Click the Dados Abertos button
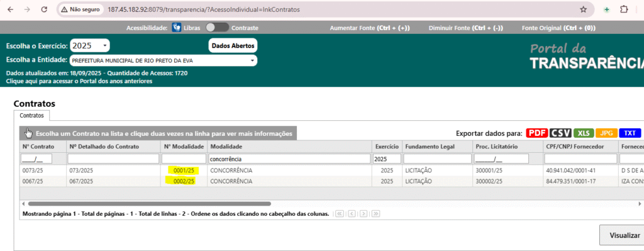 [x=233, y=46]
